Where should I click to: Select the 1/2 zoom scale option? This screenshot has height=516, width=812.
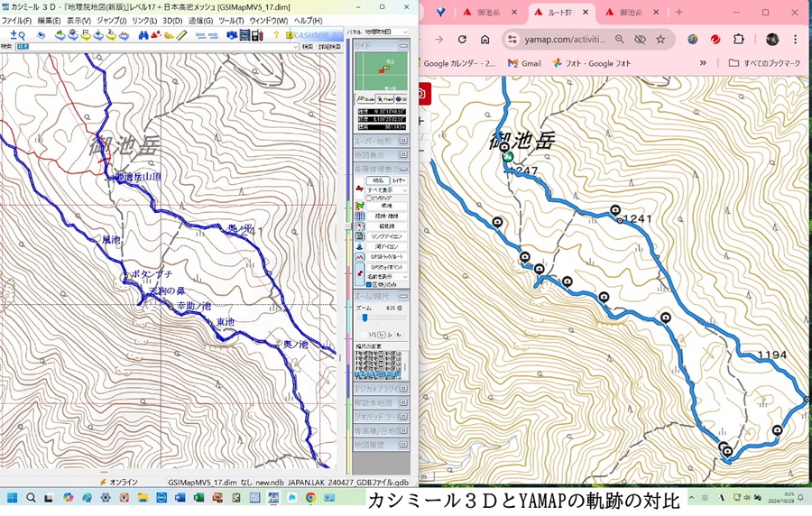(x=373, y=335)
